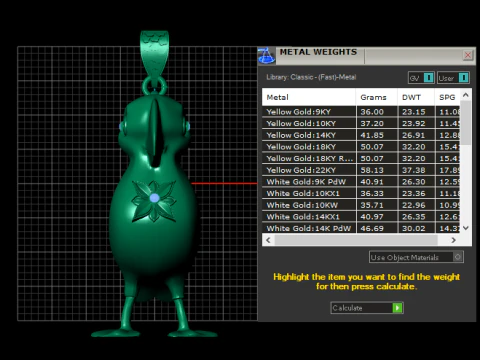Screen dimensions: 480x360
Task: Select the pendant bail at the top
Action: 154,53
